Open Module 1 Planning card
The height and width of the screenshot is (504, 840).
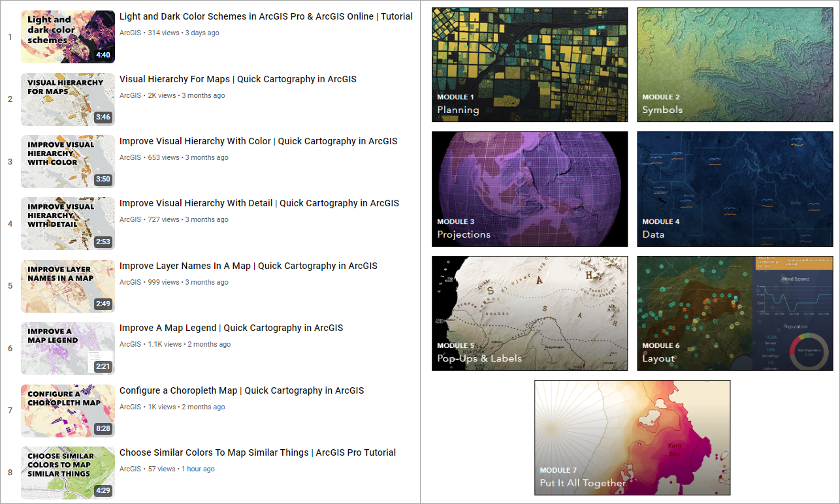click(529, 64)
